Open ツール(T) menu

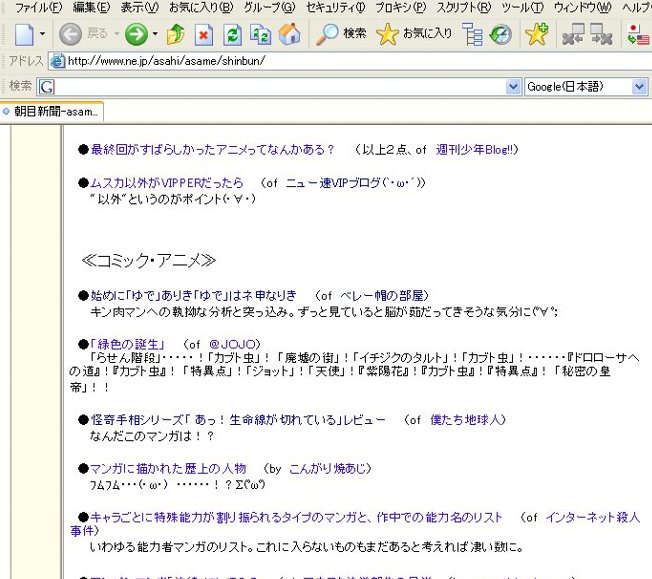point(522,7)
